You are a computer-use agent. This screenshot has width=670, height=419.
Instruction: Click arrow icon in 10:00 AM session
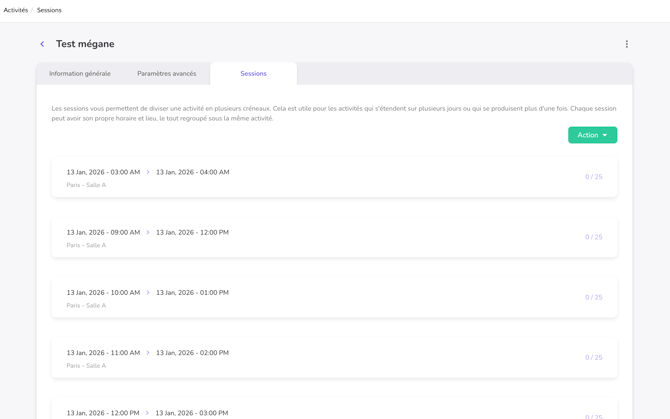click(148, 293)
